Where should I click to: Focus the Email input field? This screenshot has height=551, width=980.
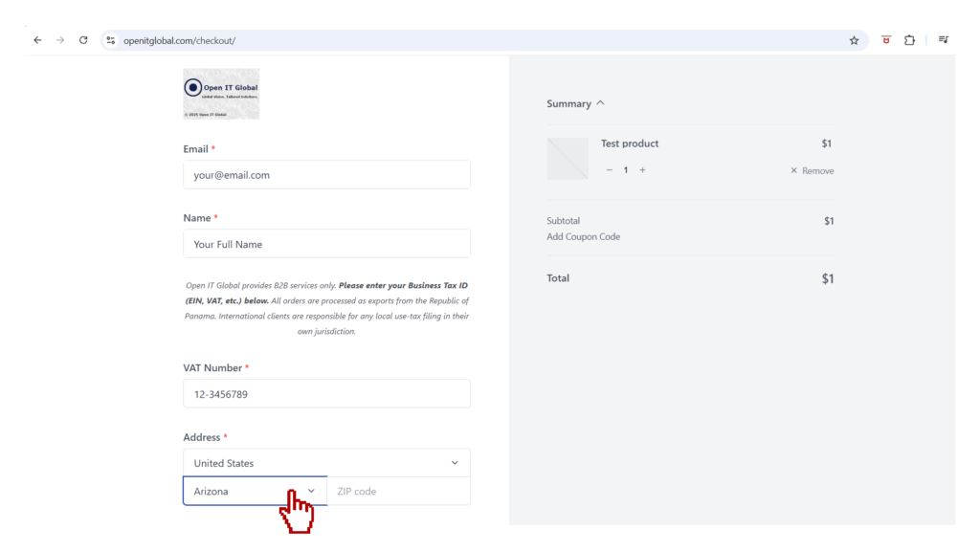[326, 175]
